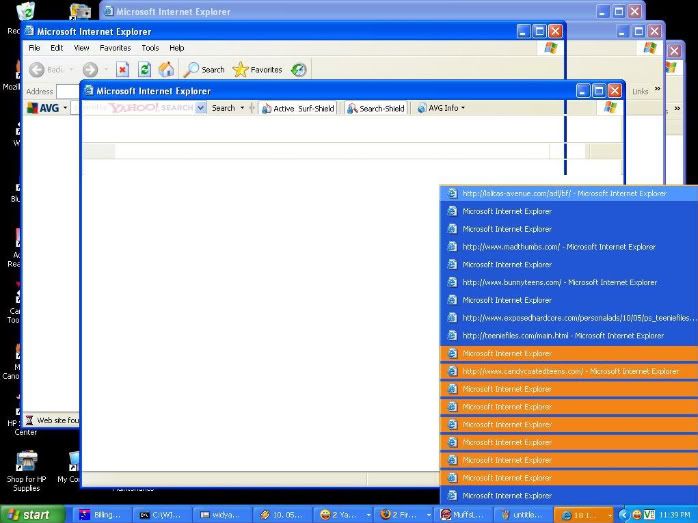Open the AVG Info dropdown
Viewport: 698px width, 523px height.
[x=441, y=108]
